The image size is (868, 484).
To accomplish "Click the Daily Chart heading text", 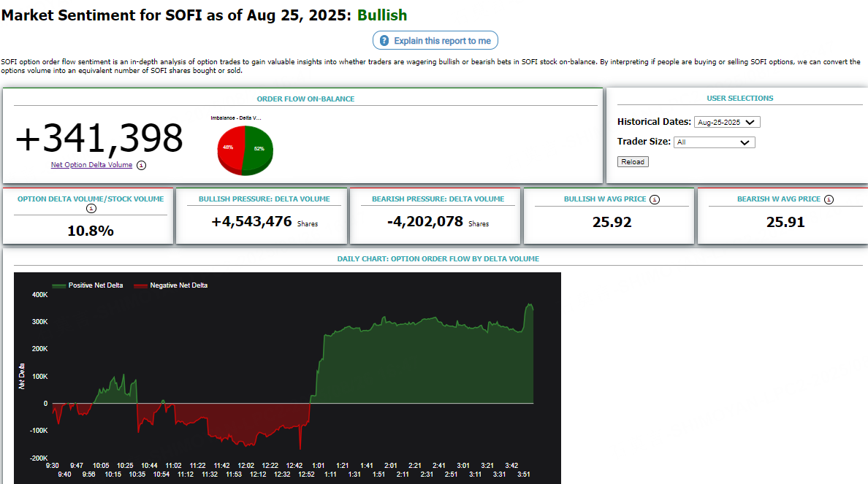I will 438,259.
